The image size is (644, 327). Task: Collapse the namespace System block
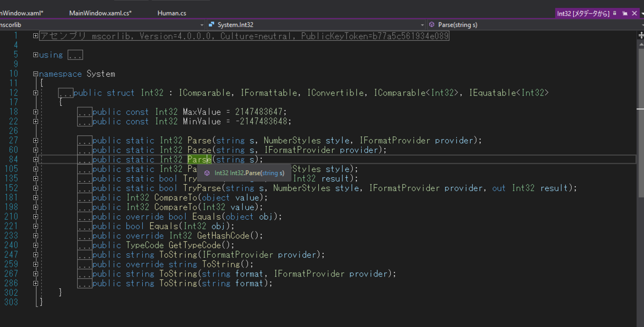click(x=35, y=74)
